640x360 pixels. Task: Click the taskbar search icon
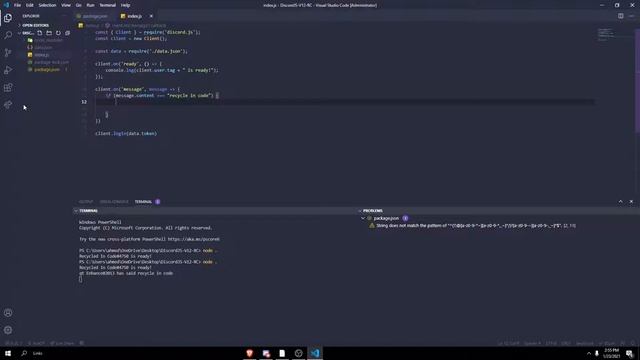pos(24,353)
